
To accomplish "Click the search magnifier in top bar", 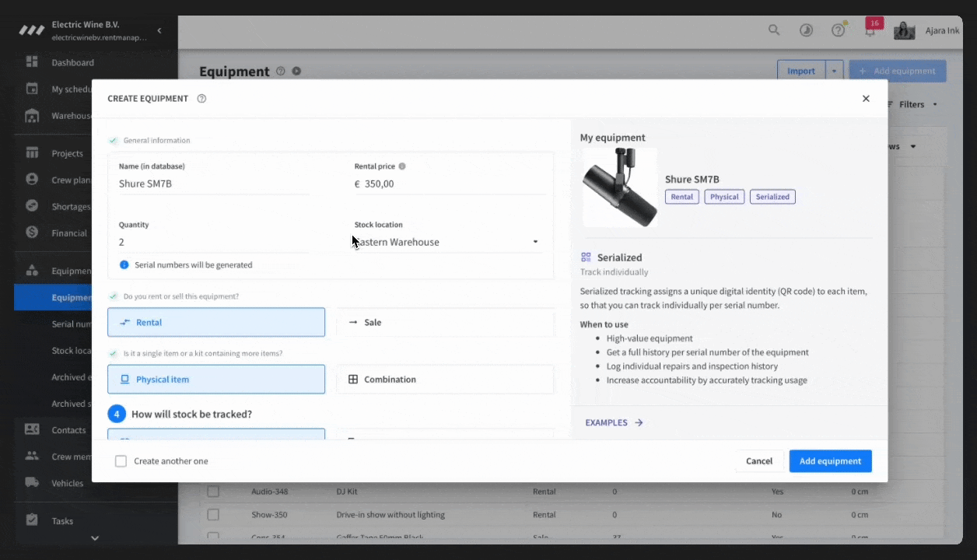I will click(774, 30).
